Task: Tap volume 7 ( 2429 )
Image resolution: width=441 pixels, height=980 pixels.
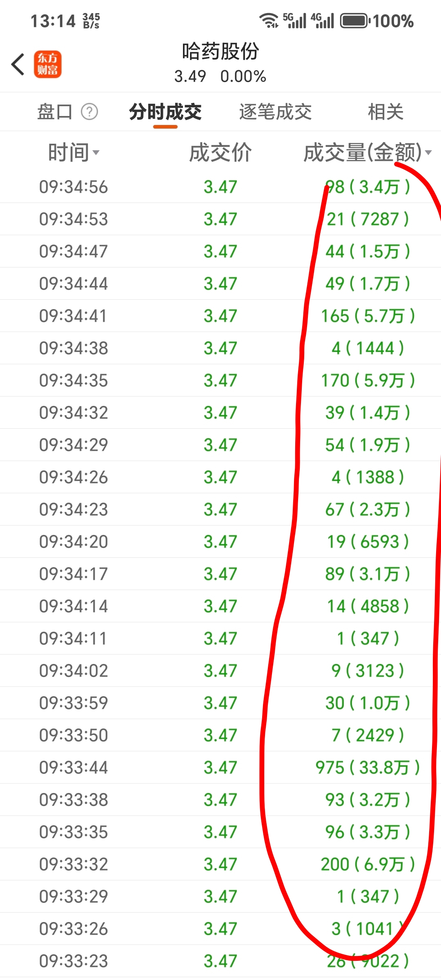Action: click(368, 735)
